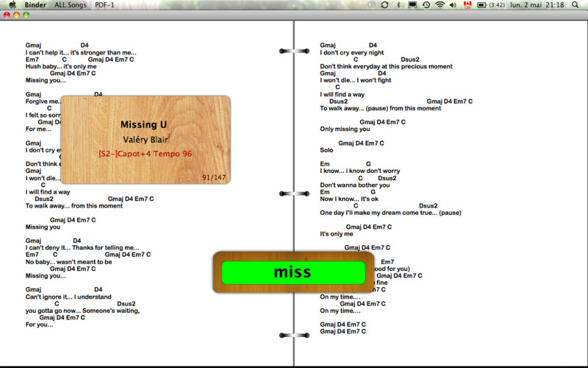588x368 pixels.
Task: Open the Apple menu
Action: 12,5
